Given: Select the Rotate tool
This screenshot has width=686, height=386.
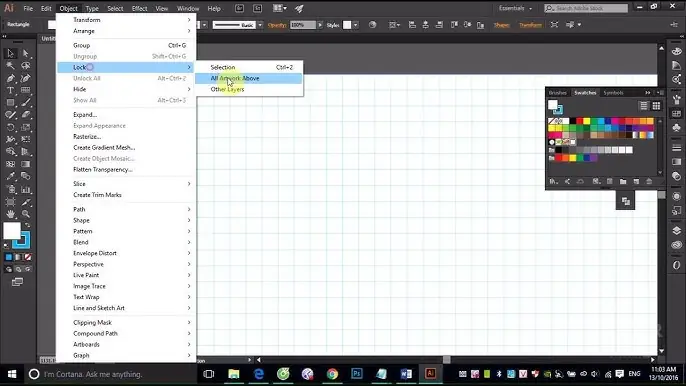Looking at the screenshot, I should pos(10,127).
